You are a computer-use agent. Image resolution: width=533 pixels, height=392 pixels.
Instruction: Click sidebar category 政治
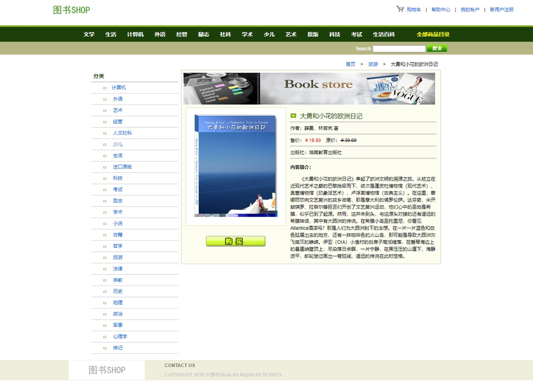coord(118,314)
